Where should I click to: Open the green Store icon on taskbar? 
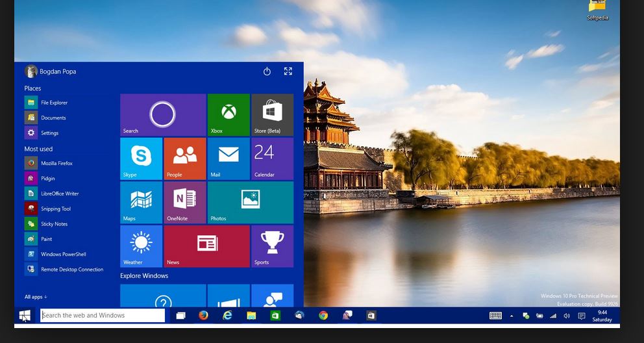[275, 316]
